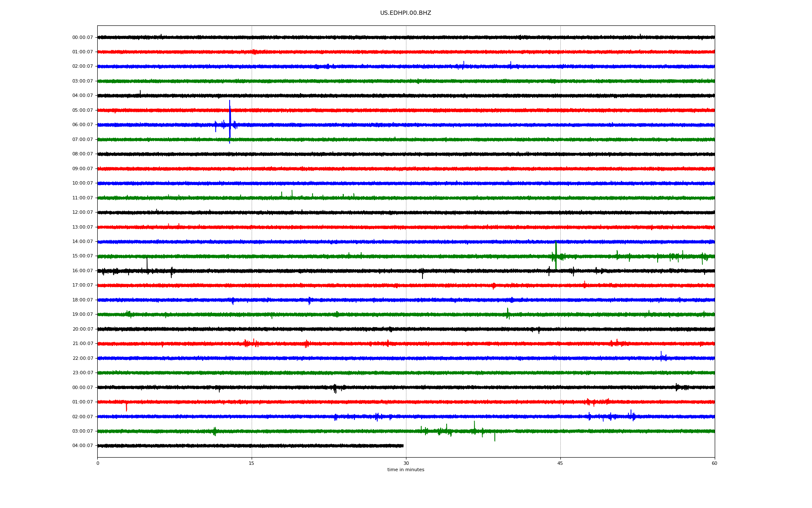Image resolution: width=812 pixels, height=508 pixels.
Task: Click the 00:00:07 label at top
Action: (82, 38)
